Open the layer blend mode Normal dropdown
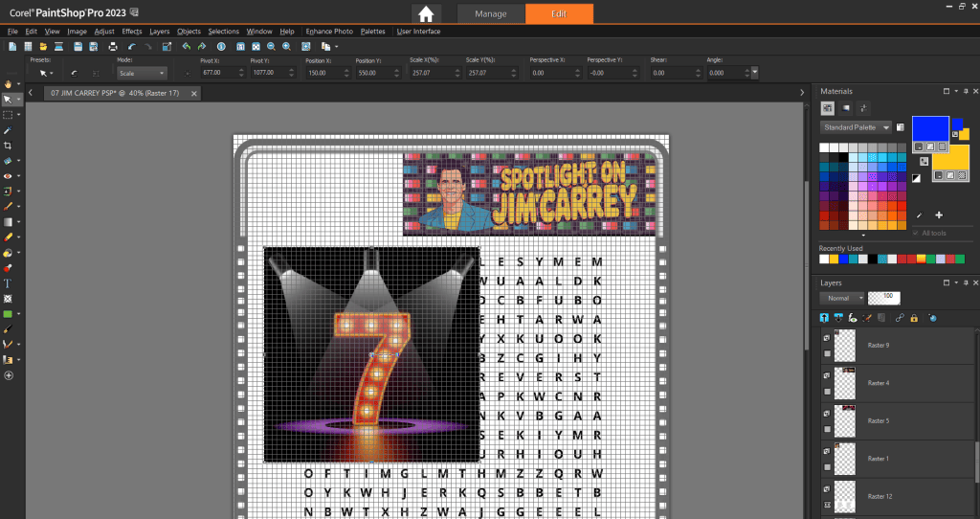 click(x=842, y=298)
